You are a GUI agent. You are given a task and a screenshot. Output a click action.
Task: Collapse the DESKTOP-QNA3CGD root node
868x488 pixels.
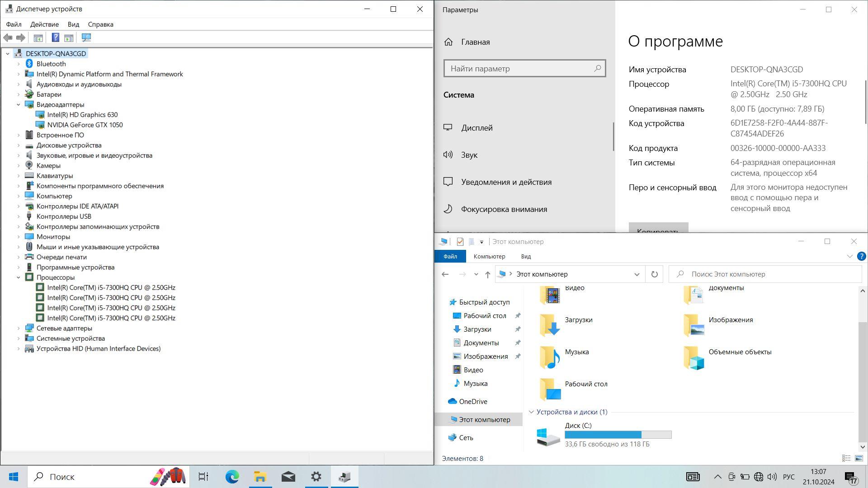tap(8, 54)
